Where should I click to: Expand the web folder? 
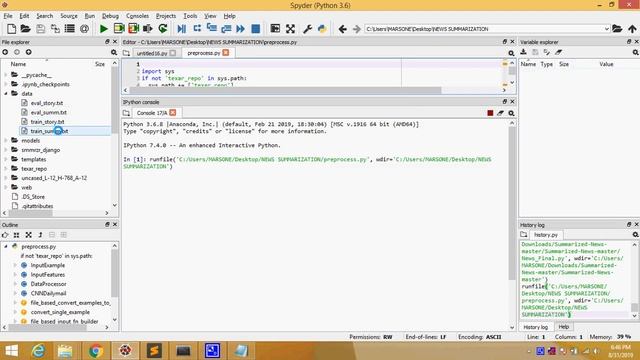(6, 187)
